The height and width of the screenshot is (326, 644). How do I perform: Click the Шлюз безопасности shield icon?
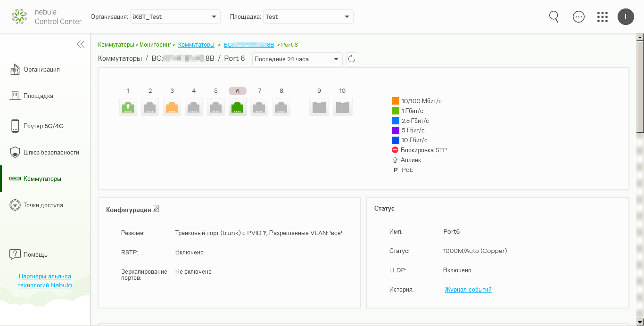point(15,152)
